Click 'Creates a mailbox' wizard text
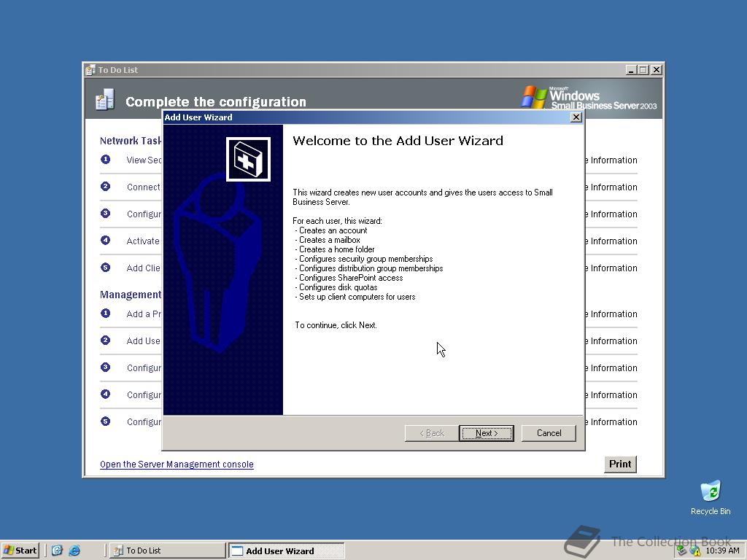This screenshot has height=560, width=747. (x=329, y=240)
